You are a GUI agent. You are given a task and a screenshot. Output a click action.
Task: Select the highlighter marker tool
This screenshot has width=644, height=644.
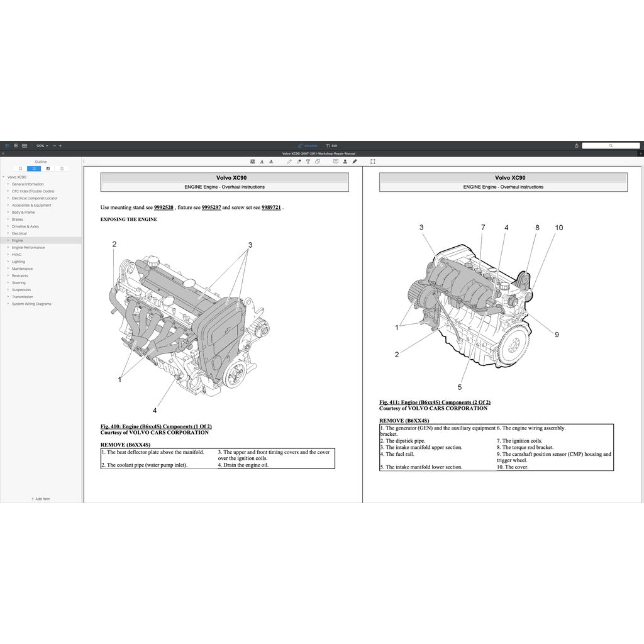click(299, 162)
